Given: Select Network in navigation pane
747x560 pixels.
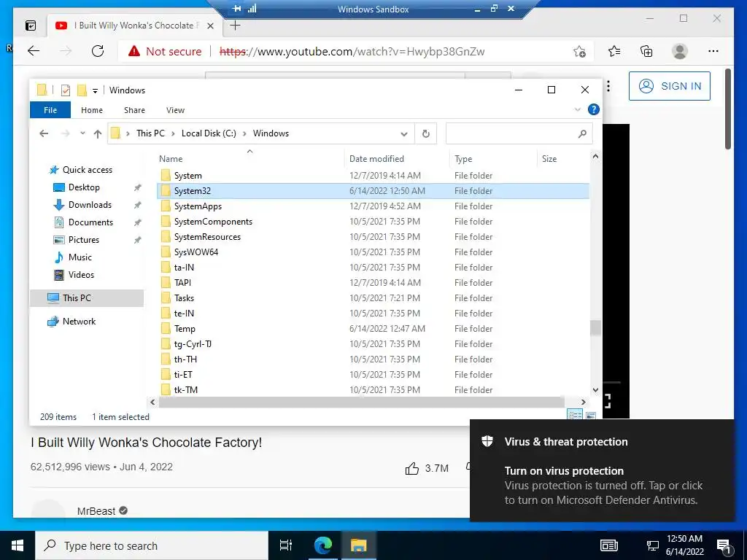Looking at the screenshot, I should (79, 322).
